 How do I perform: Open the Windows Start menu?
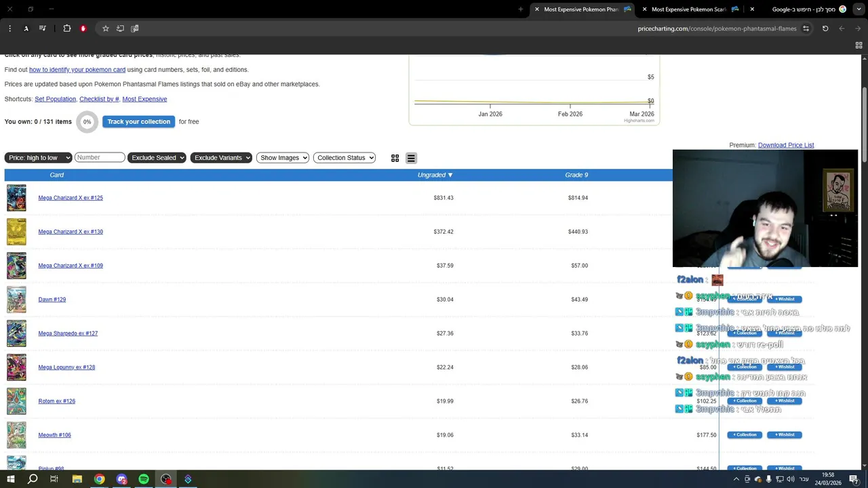tap(11, 479)
